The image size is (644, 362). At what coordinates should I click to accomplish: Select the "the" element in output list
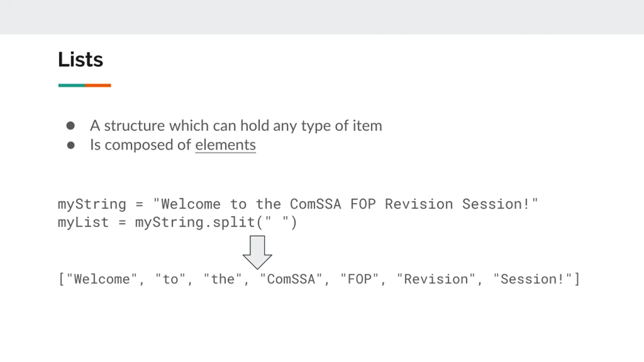click(223, 279)
